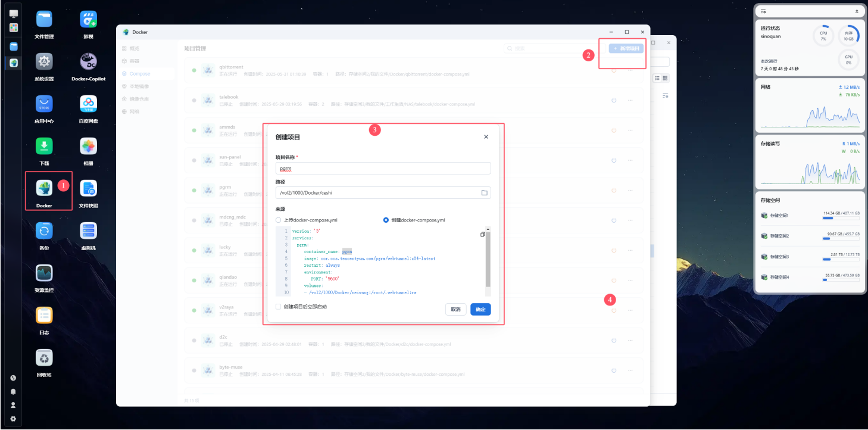
Task: Click the filter settings icon in background window
Action: [666, 95]
